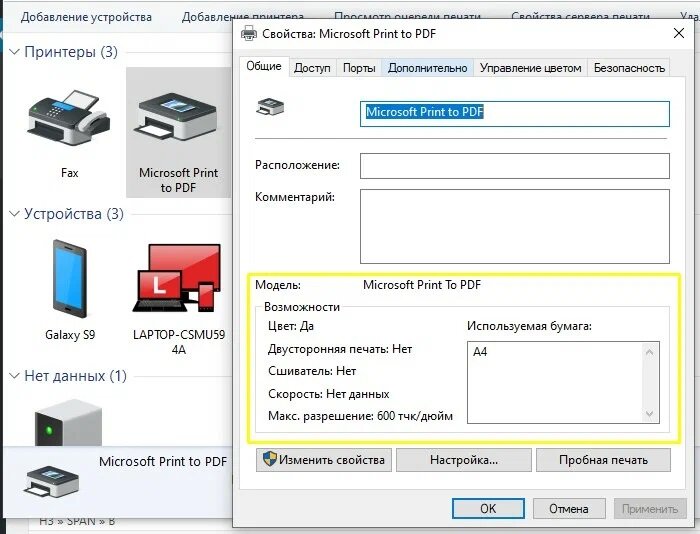Click Макс. разрешение: 600 тчк/дюйм text

coord(360,416)
